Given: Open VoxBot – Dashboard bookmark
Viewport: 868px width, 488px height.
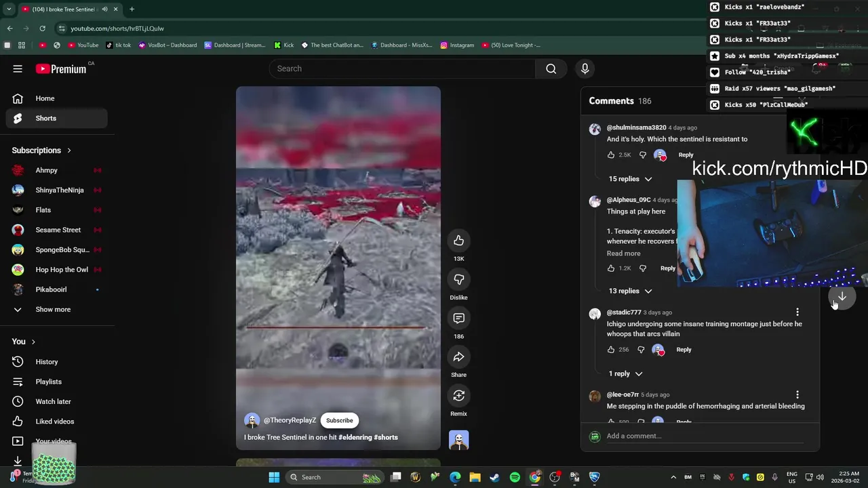Looking at the screenshot, I should [167, 45].
